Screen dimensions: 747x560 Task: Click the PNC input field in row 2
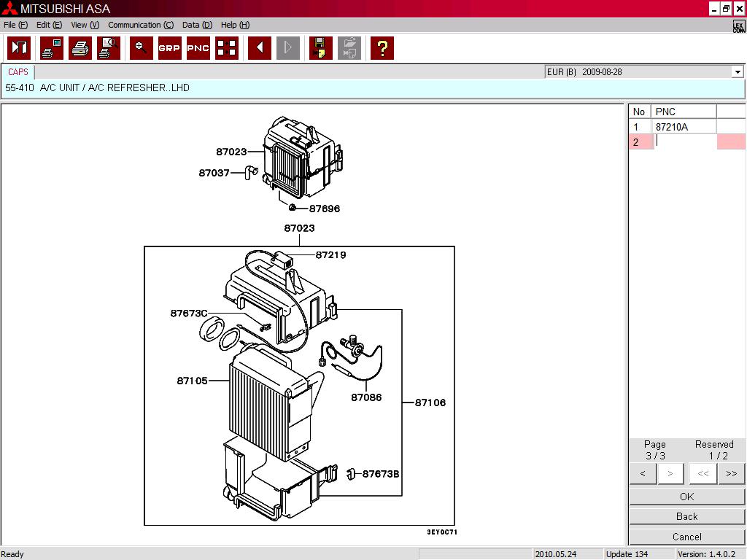[684, 142]
